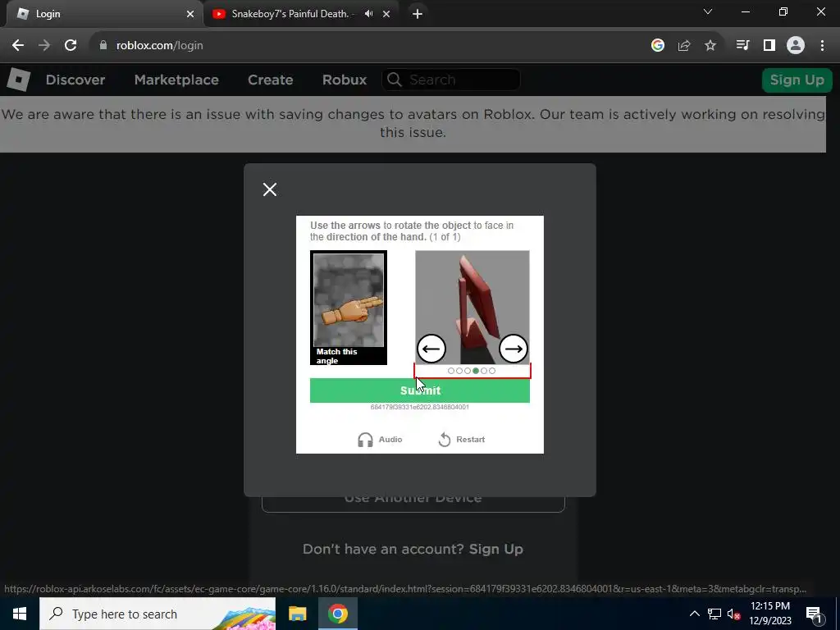Viewport: 840px width, 630px height.
Task: Open the Robux page
Action: pyautogui.click(x=345, y=80)
